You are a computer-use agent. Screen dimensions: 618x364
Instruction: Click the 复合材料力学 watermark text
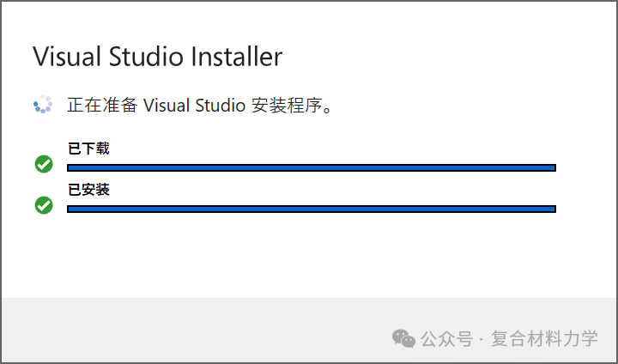point(545,339)
